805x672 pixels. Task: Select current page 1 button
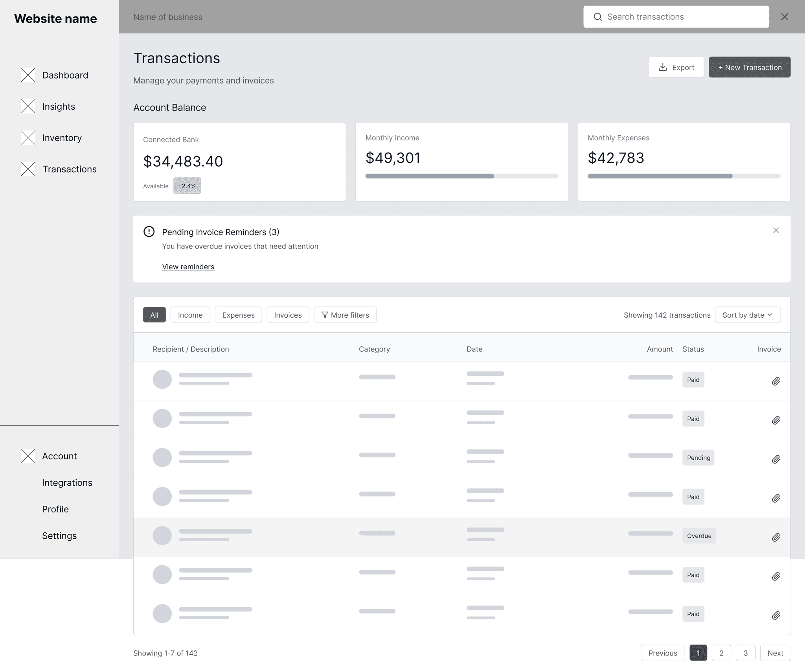point(698,653)
